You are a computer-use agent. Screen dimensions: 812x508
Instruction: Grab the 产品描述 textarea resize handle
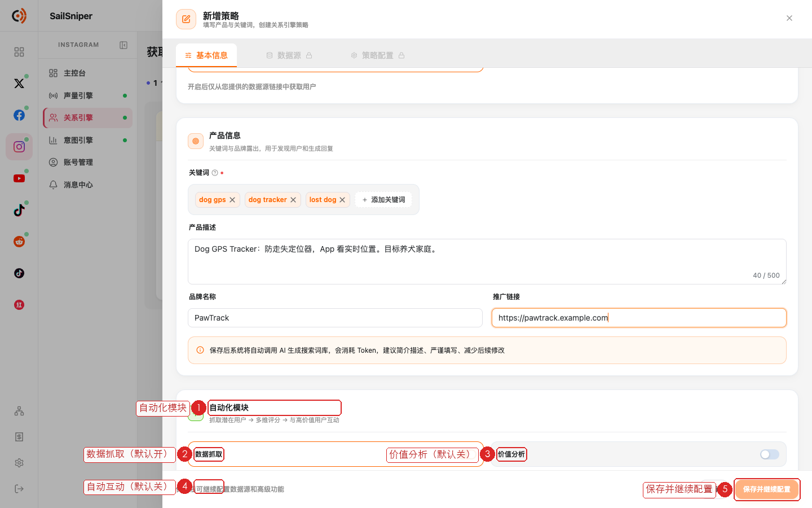tap(783, 281)
